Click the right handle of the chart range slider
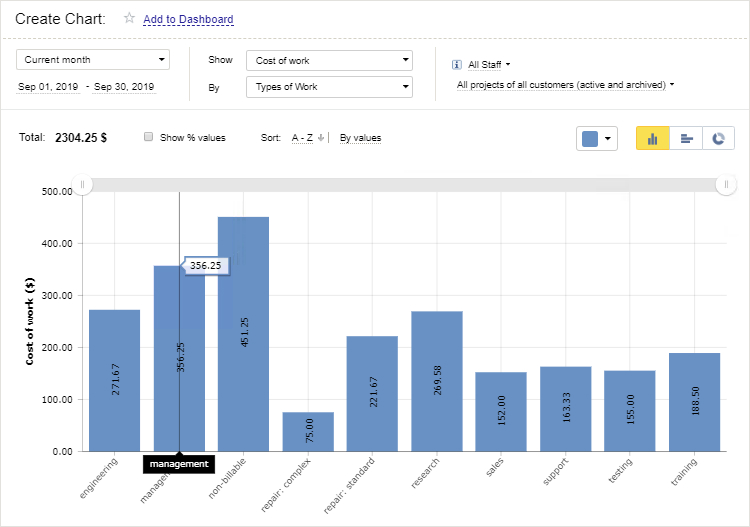The height and width of the screenshot is (527, 750). (x=726, y=185)
